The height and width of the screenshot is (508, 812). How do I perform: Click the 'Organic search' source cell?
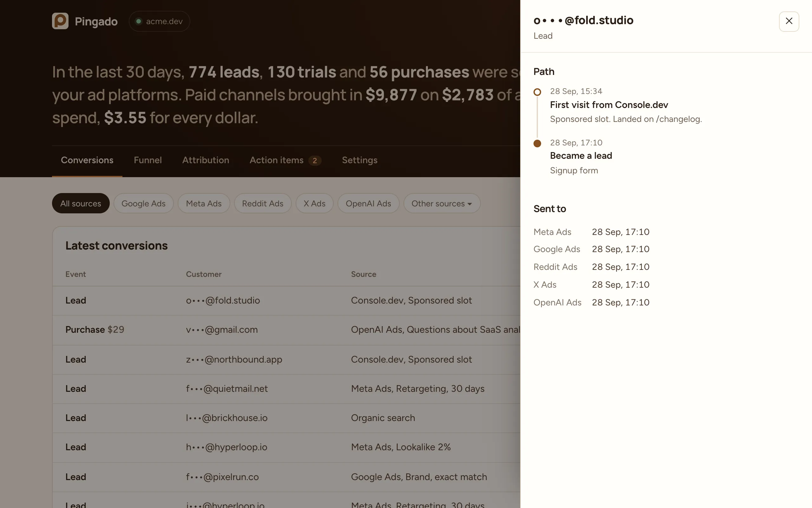click(x=383, y=418)
